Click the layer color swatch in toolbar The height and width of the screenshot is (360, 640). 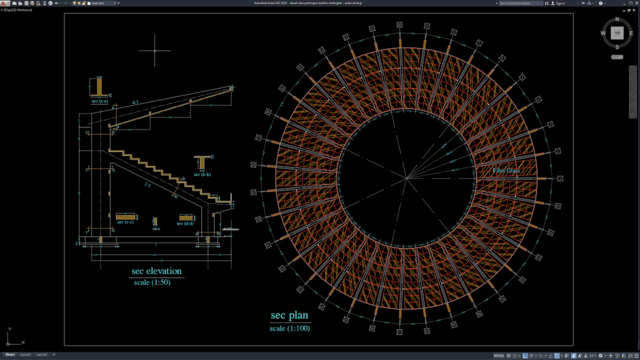pyautogui.click(x=89, y=3)
